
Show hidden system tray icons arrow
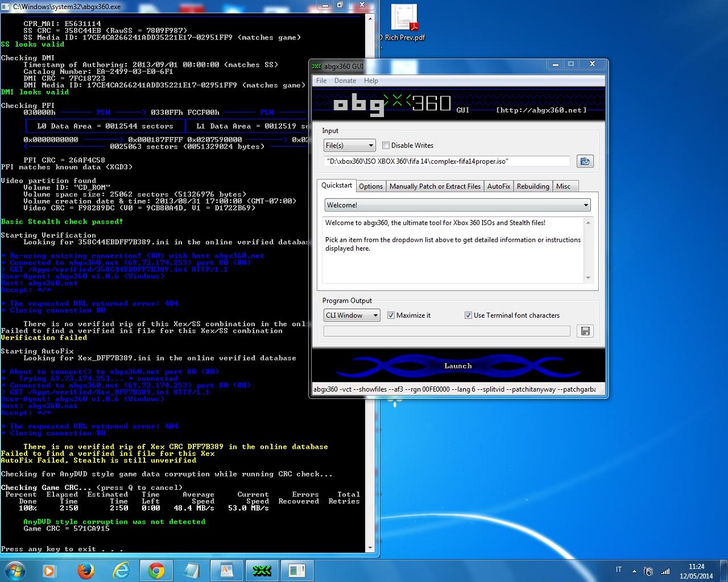coord(633,570)
